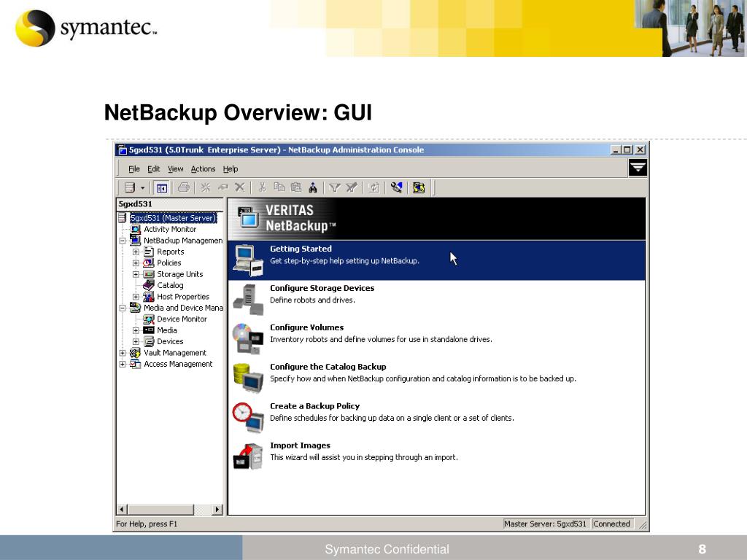Image resolution: width=747 pixels, height=560 pixels.
Task: Click the Storage Units icon
Action: [x=149, y=274]
